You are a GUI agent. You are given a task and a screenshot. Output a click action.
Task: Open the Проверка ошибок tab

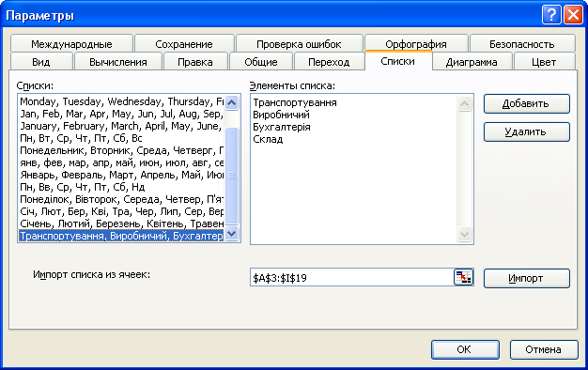tap(299, 44)
